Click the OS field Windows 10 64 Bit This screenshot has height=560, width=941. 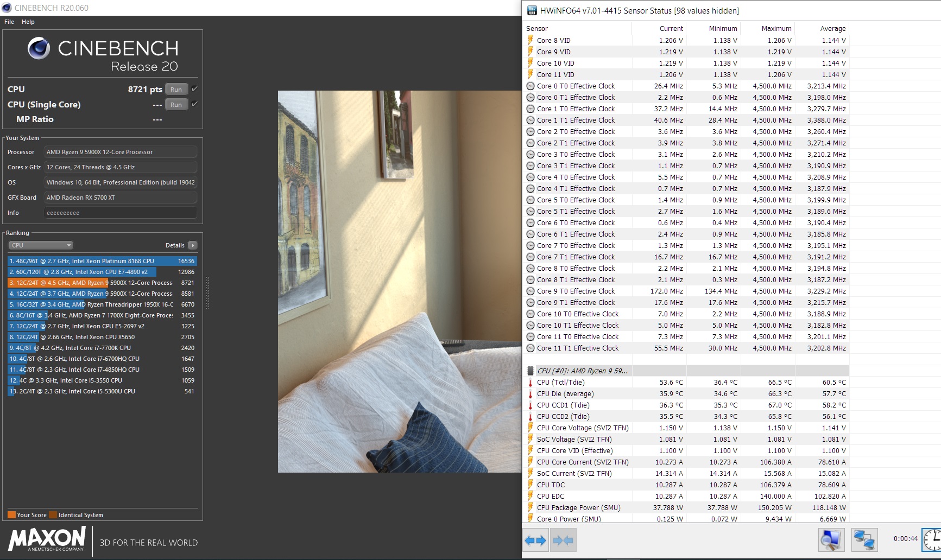[120, 182]
